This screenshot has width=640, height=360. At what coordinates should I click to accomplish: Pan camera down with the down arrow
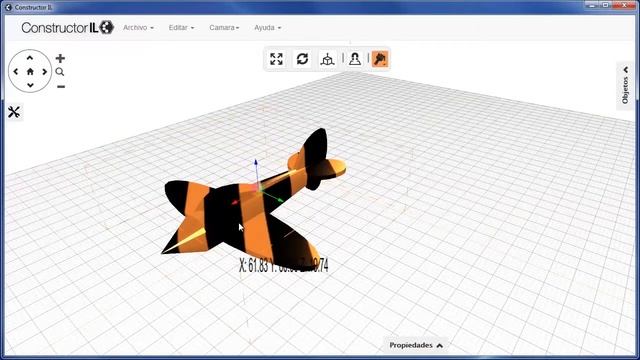(x=30, y=85)
